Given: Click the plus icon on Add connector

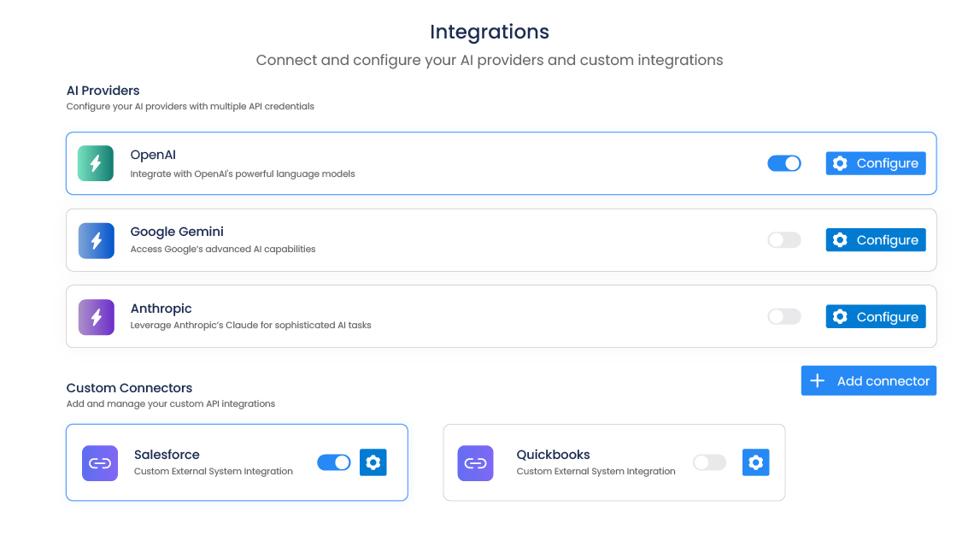Looking at the screenshot, I should [x=818, y=381].
